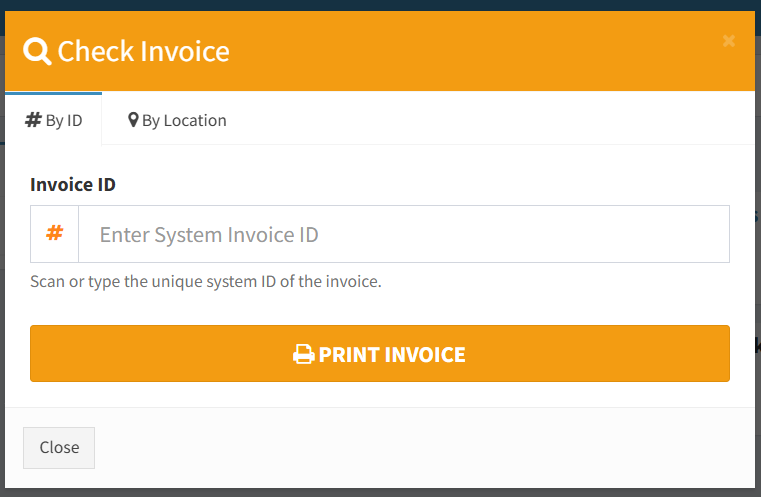Dismiss dialog with the header X icon
Screen dimensions: 761x497
tap(728, 41)
